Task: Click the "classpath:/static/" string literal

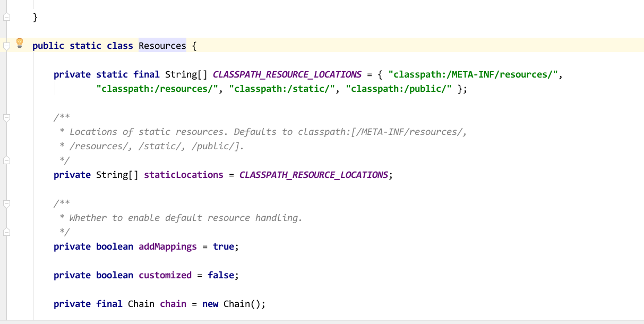Action: (282, 89)
